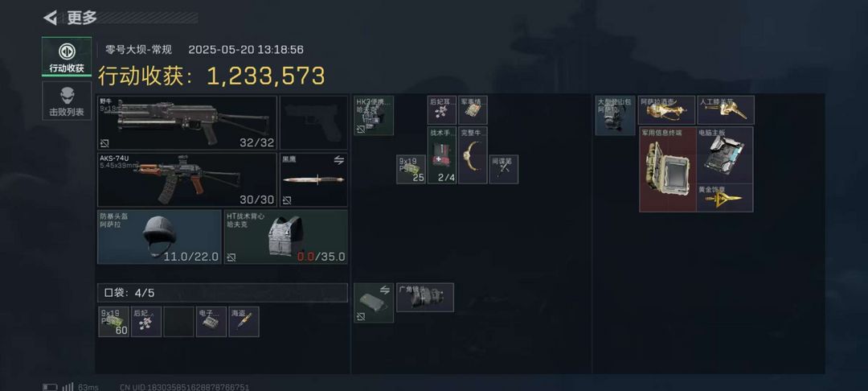Click the 广角镜头 lens item
This screenshot has height=391, width=868.
pyautogui.click(x=425, y=298)
